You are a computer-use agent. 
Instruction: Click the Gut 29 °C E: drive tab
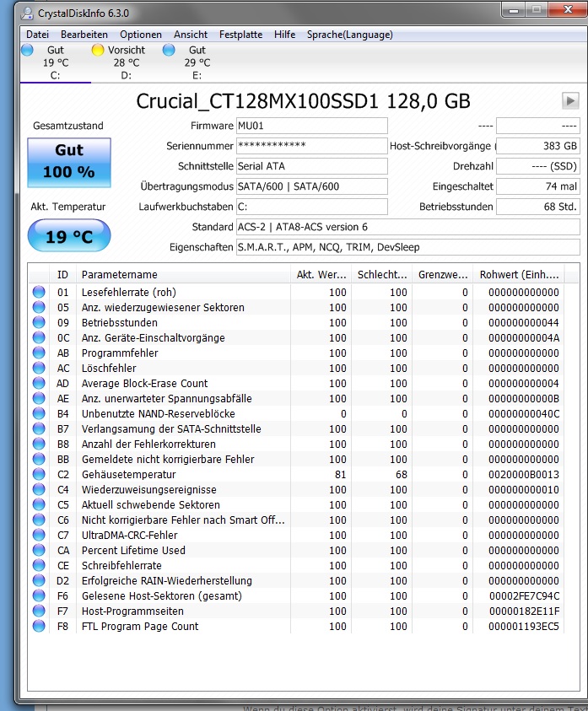tap(197, 62)
